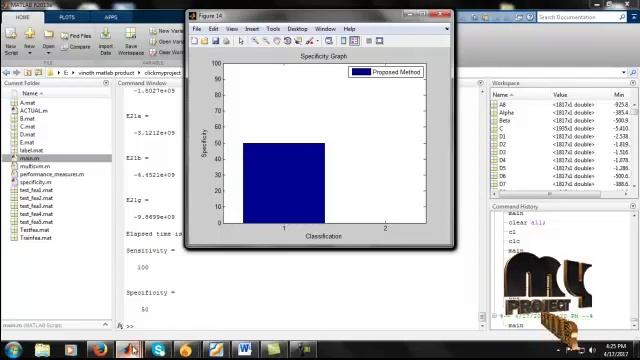Open Figure 14 Window menu

pos(325,29)
